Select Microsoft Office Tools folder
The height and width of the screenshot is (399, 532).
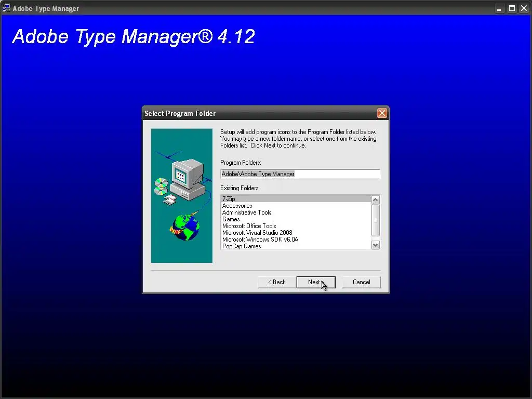click(x=296, y=226)
